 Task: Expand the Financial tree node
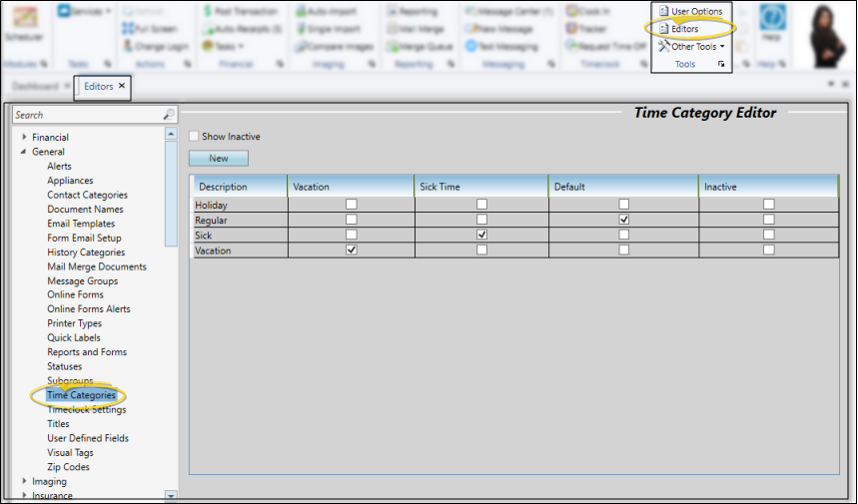(x=24, y=138)
